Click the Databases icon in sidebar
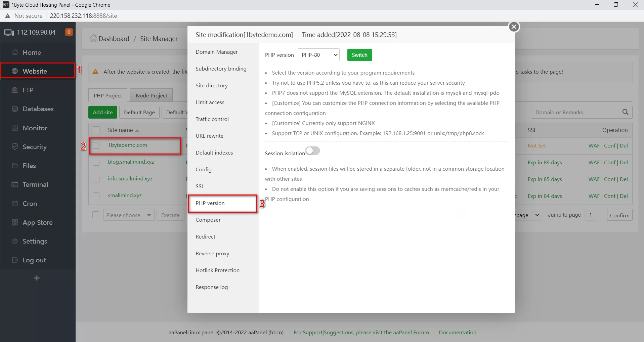Viewport: 644px width, 342px height. (x=15, y=109)
